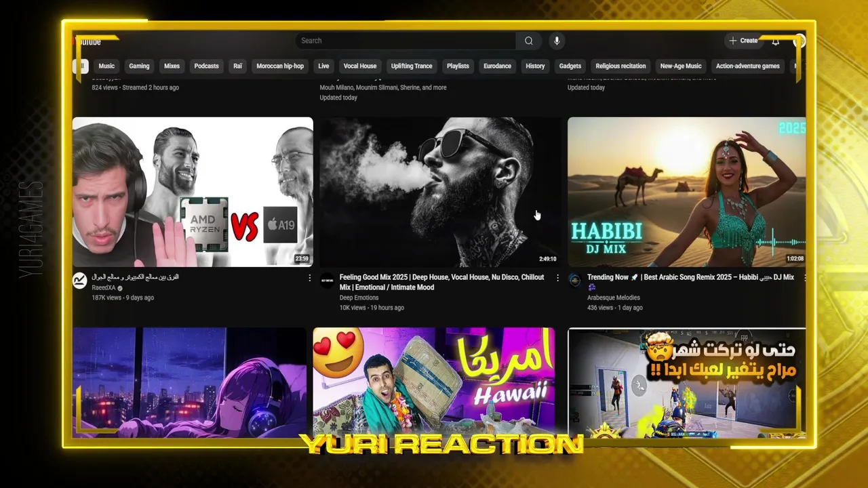Open RaeedXA channel avatar
The width and height of the screenshot is (868, 488).
pyautogui.click(x=79, y=281)
